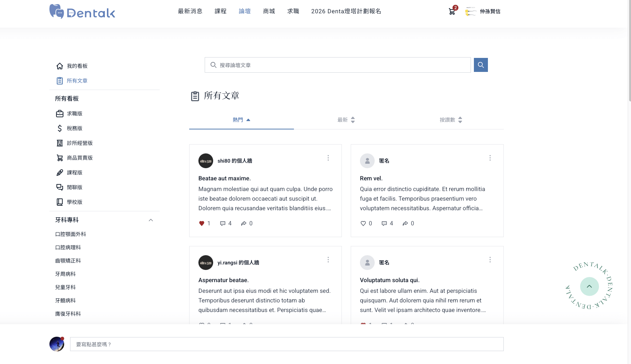Click the Dentalk logo
The height and width of the screenshot is (364, 631).
point(82,12)
